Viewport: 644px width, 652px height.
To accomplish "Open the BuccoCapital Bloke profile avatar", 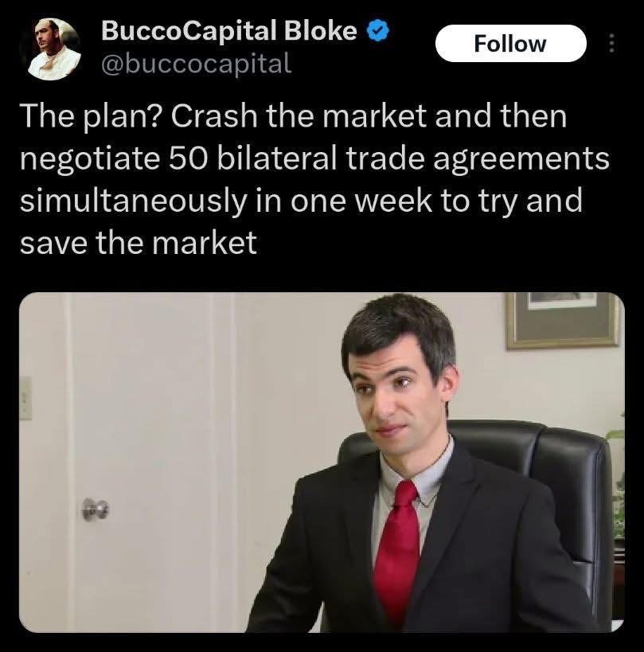I will [53, 49].
